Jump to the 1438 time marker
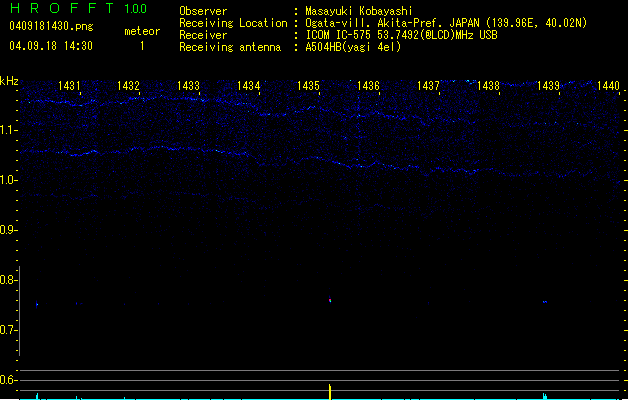 point(488,87)
